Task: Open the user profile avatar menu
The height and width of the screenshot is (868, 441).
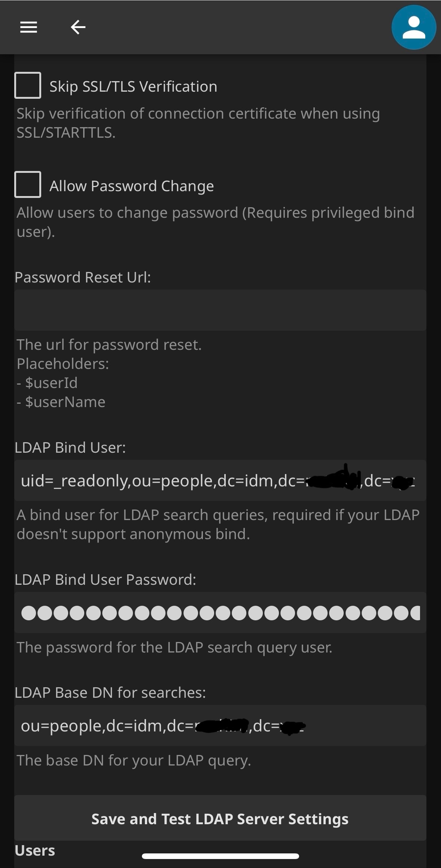Action: tap(413, 27)
